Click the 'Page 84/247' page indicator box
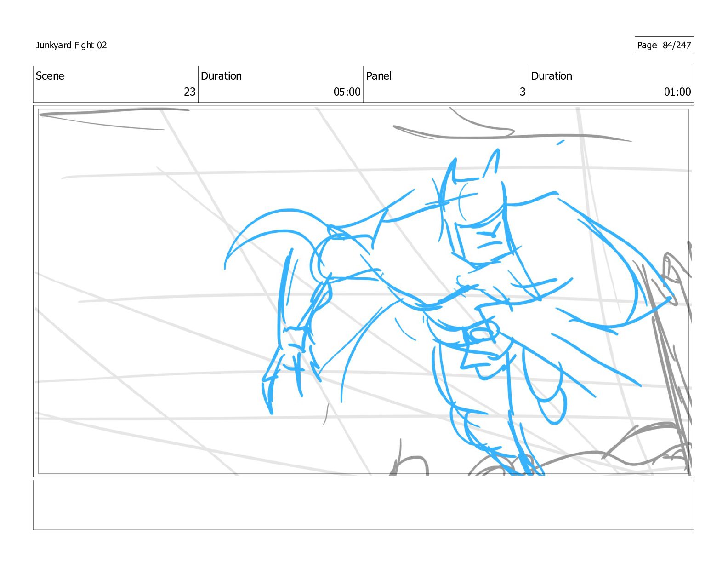This screenshot has width=728, height=563. pyautogui.click(x=664, y=45)
